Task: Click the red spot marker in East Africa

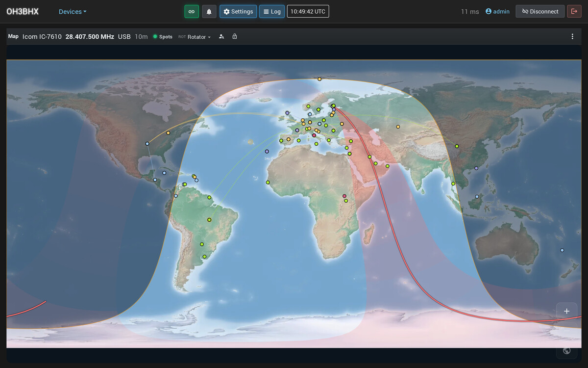Action: pyautogui.click(x=344, y=196)
